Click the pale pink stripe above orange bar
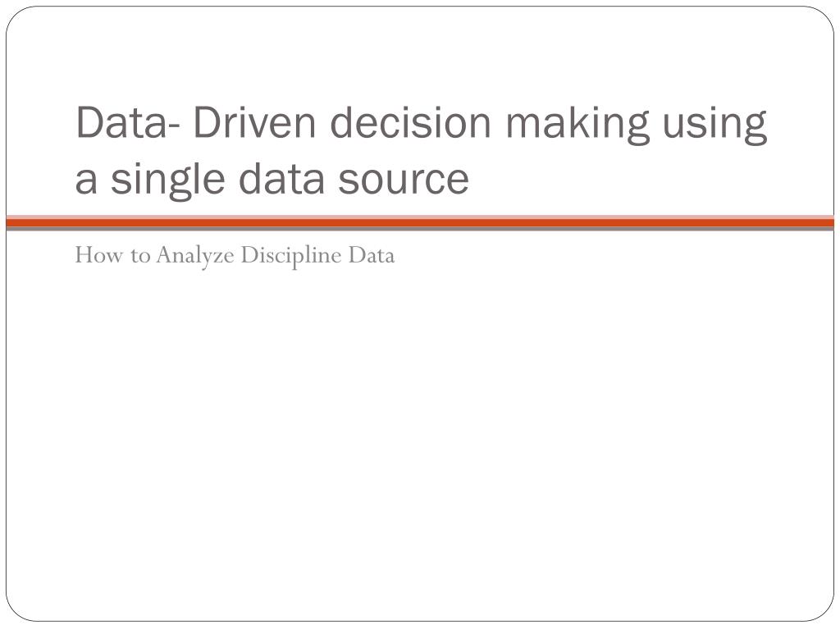The width and height of the screenshot is (840, 630). [420, 217]
